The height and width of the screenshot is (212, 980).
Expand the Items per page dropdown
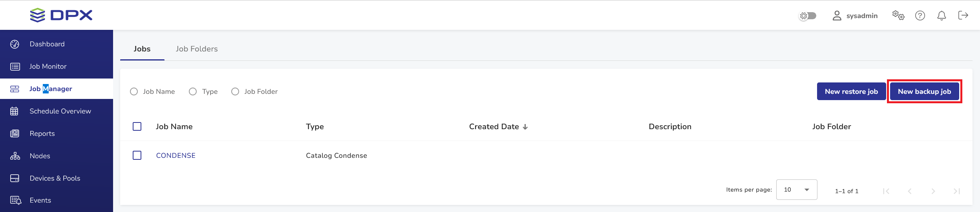pos(796,190)
